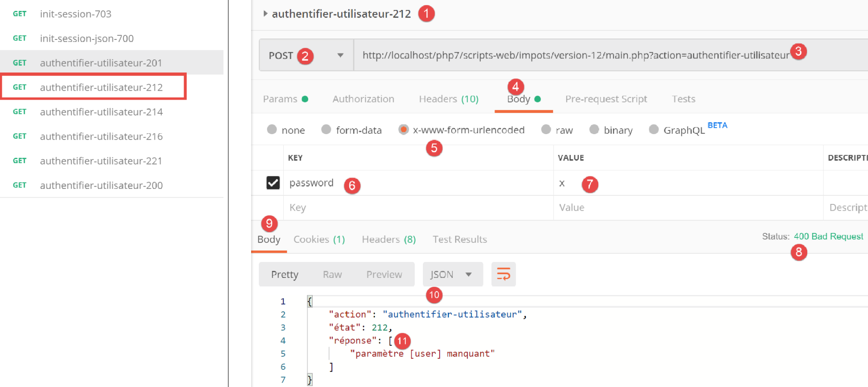Screen dimensions: 868x387
Task: Show the response Cookies (1) tab
Action: tap(319, 239)
